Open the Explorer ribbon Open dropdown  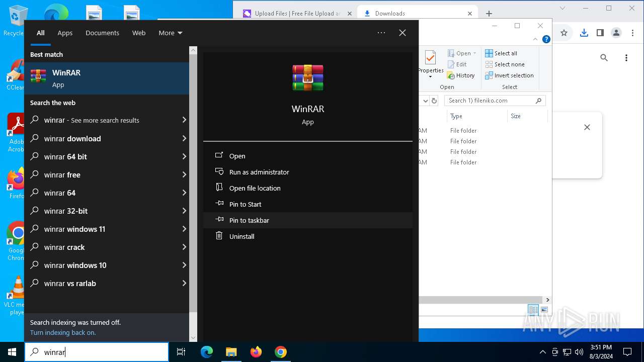(462, 53)
